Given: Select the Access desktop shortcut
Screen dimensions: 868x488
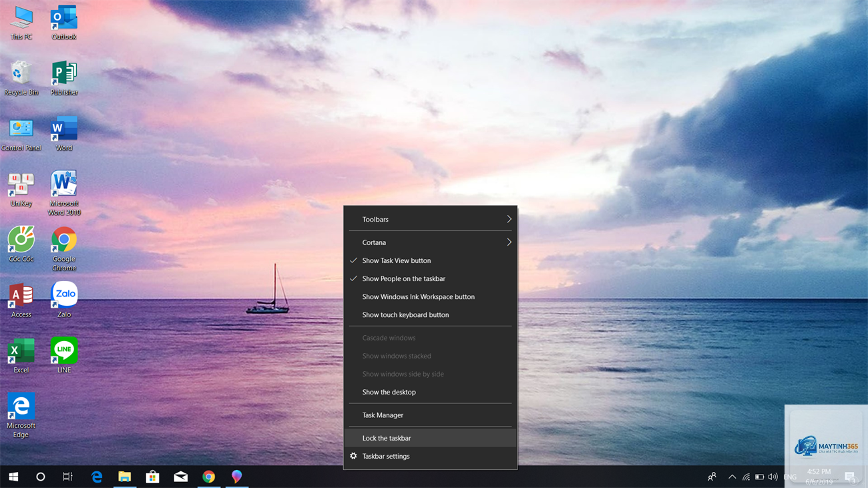Looking at the screenshot, I should [21, 300].
